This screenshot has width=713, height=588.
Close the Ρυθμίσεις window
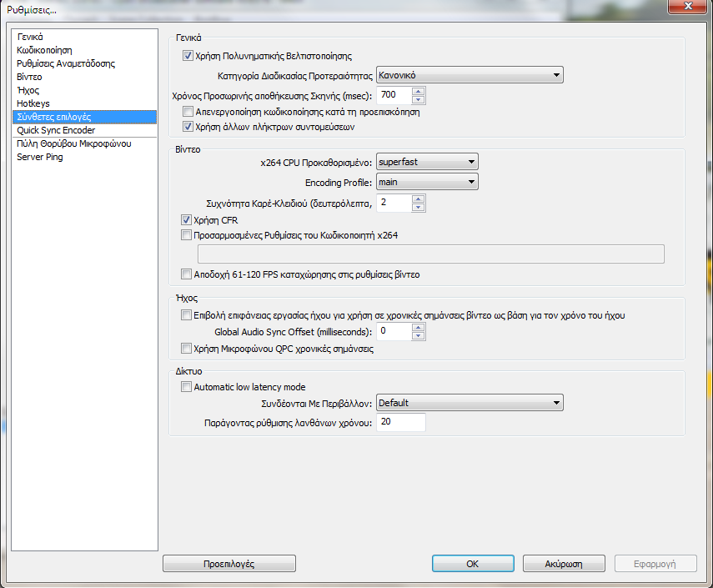[x=688, y=7]
